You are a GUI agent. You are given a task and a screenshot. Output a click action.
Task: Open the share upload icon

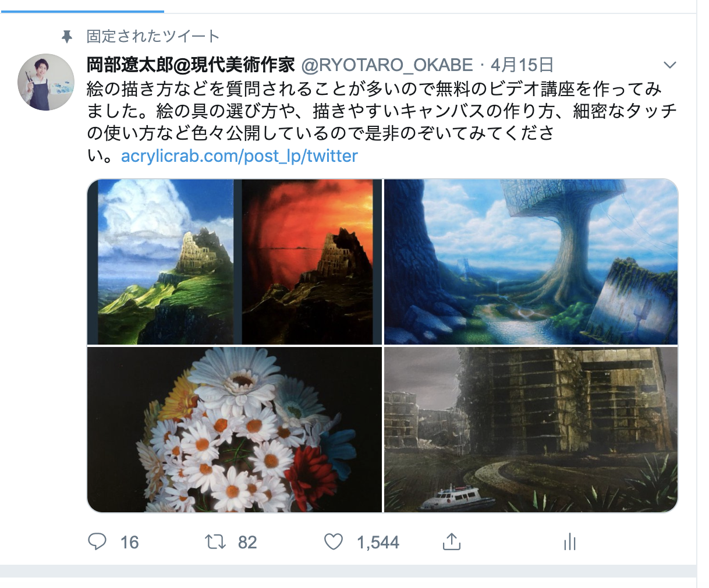[x=452, y=541]
